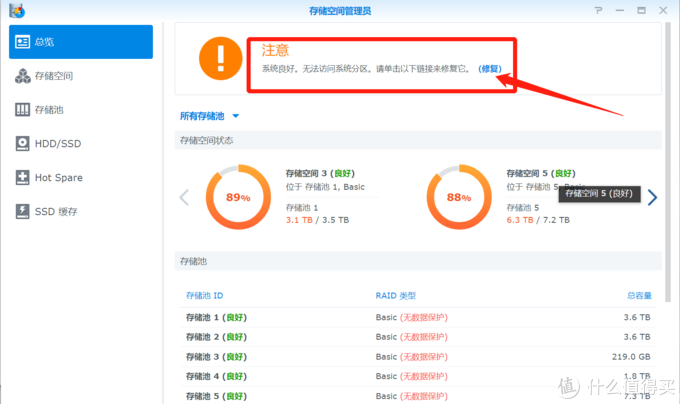Show next volumes with right chevron arrow
The height and width of the screenshot is (404, 680).
point(652,197)
